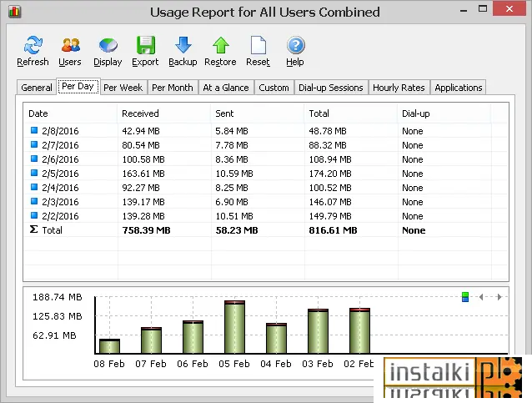
Task: Click the Export floppy disk icon
Action: coord(146,45)
